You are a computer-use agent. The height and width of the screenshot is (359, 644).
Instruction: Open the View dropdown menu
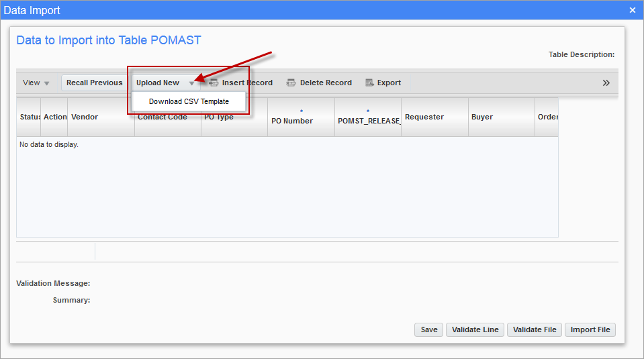pos(36,83)
